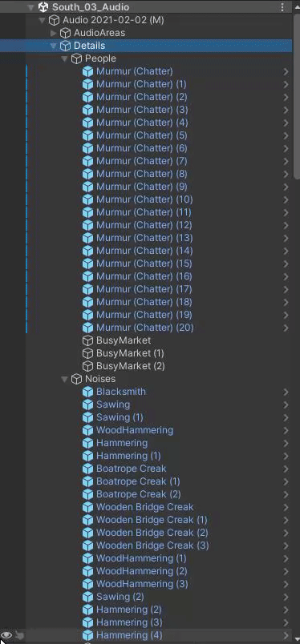This screenshot has height=644, width=300.
Task: Click the prefab icon of Sawing (2)
Action: 87,597
